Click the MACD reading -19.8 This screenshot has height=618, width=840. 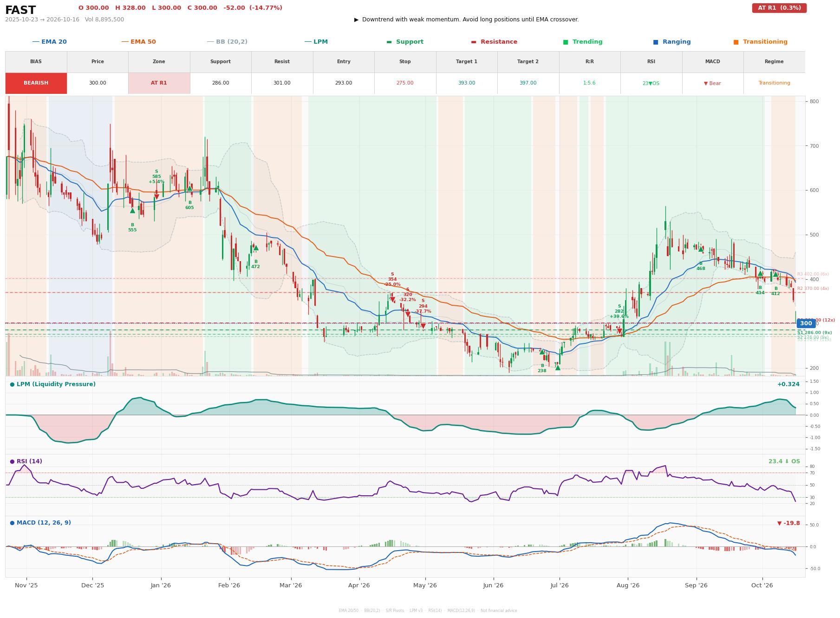pos(788,523)
